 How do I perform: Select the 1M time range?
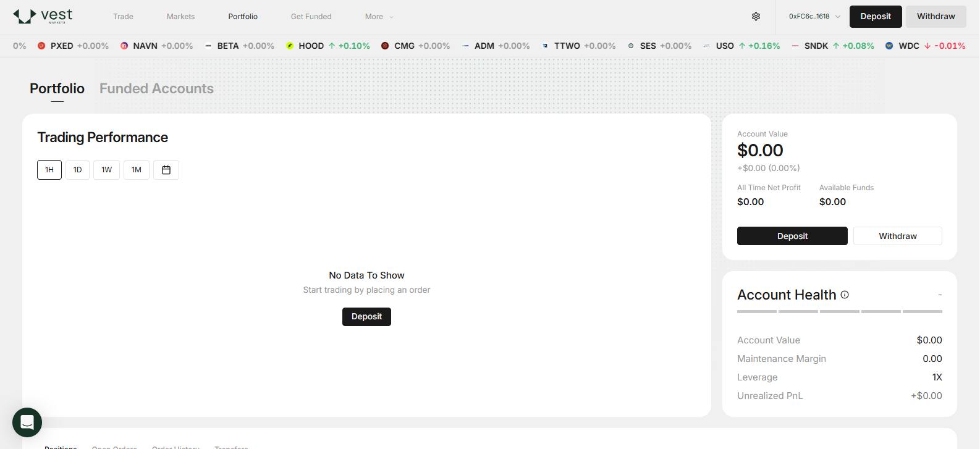pos(137,170)
